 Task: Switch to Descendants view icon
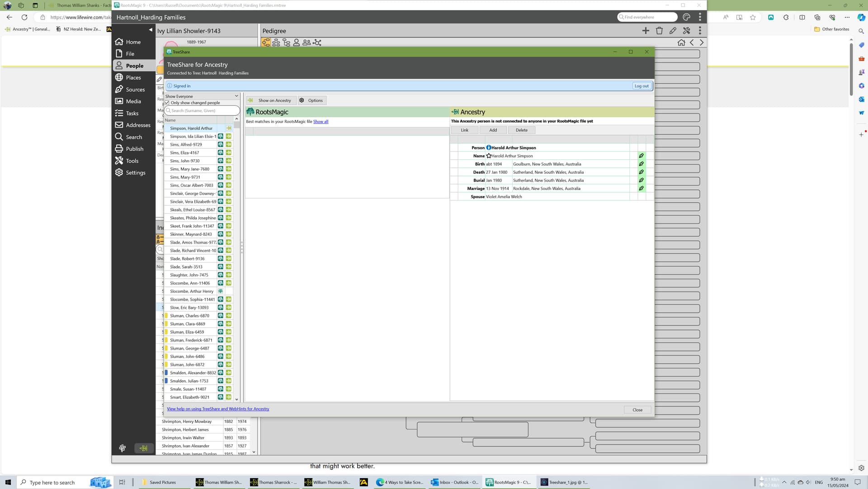(286, 43)
